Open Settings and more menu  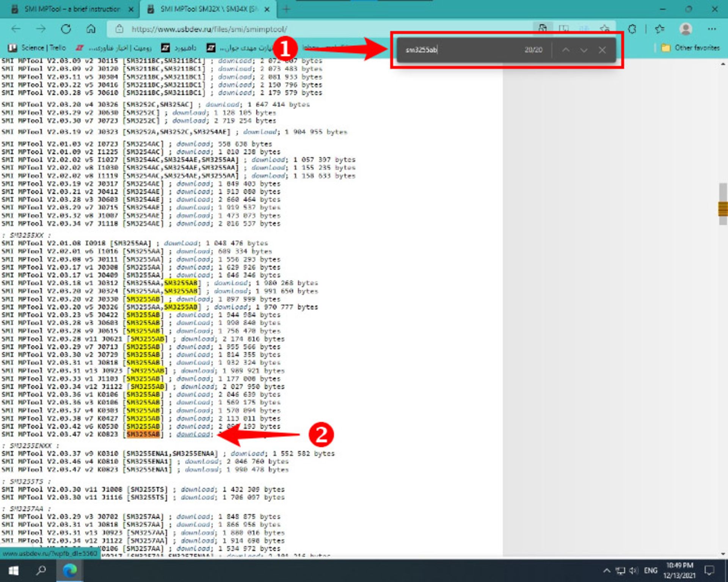[x=712, y=29]
